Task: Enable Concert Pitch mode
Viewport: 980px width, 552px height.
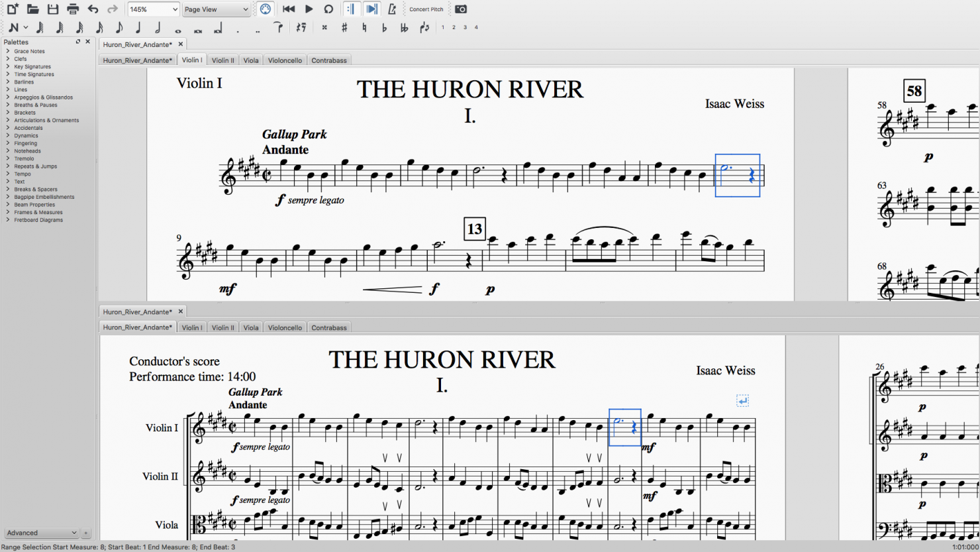Action: click(426, 9)
